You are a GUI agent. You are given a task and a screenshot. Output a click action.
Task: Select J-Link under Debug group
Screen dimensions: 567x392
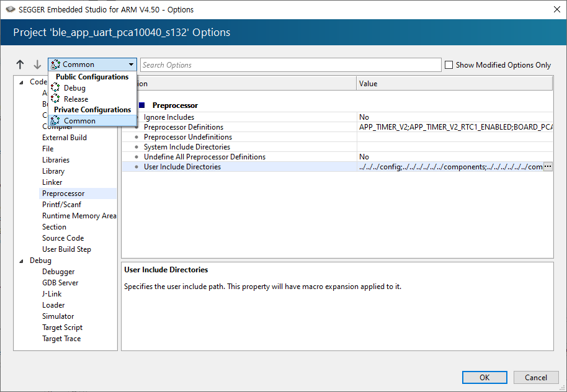click(51, 294)
